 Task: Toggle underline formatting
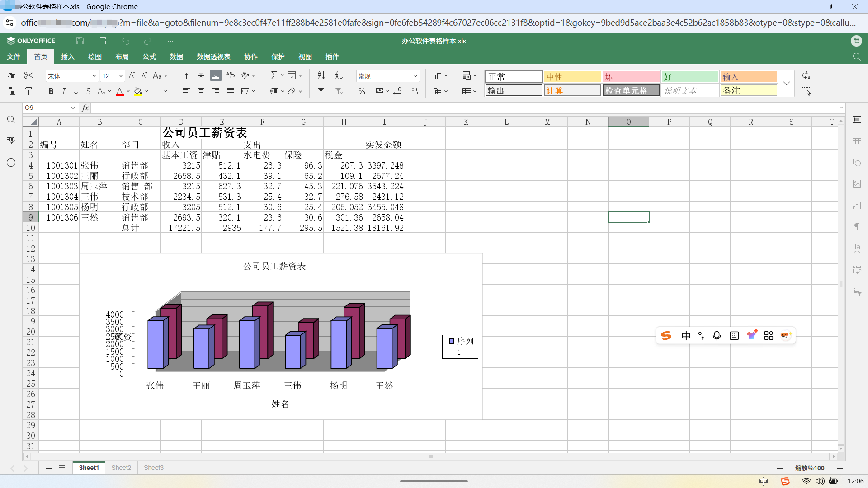coord(76,91)
